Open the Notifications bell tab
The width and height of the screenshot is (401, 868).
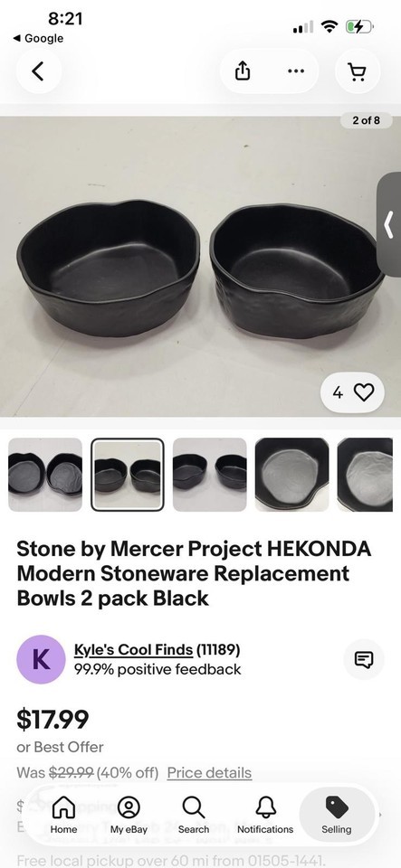265,815
